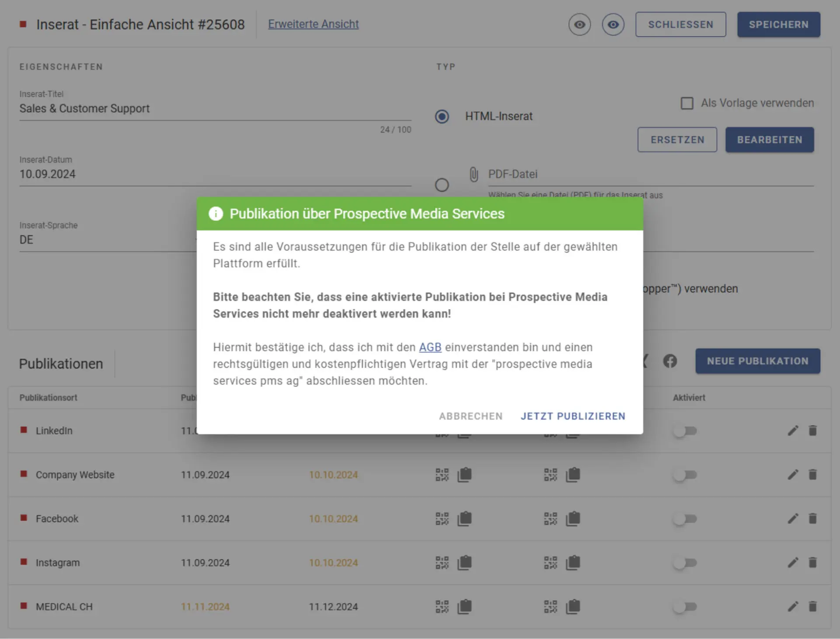The image size is (840, 639).
Task: Click the PDF-Datei paperclip attachment icon
Action: pyautogui.click(x=474, y=174)
